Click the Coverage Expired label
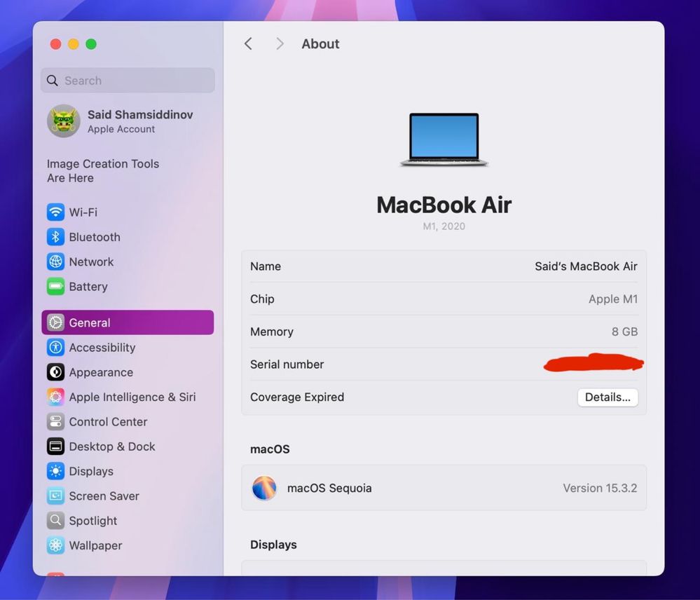This screenshot has width=700, height=600. [x=297, y=397]
